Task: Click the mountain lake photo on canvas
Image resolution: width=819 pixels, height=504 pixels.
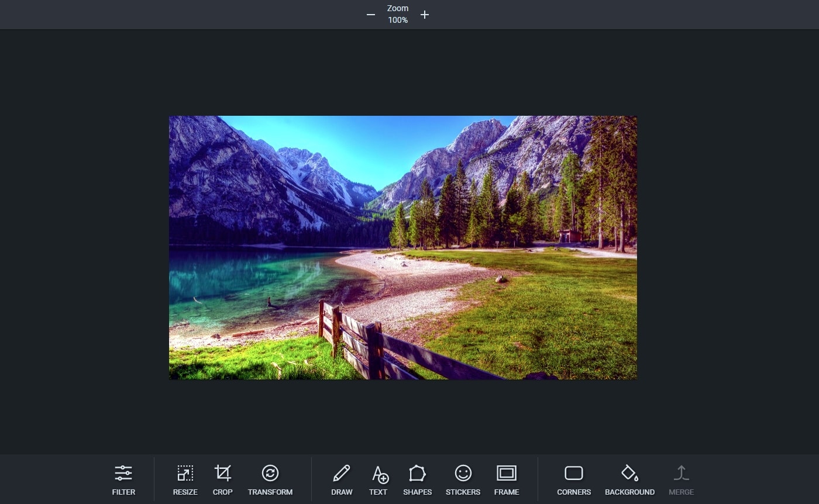Action: tap(403, 247)
